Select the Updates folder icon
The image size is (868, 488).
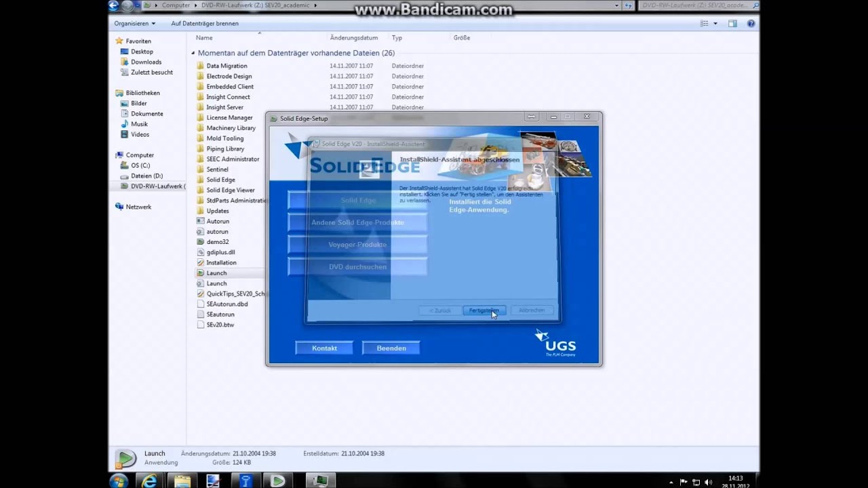(x=200, y=211)
